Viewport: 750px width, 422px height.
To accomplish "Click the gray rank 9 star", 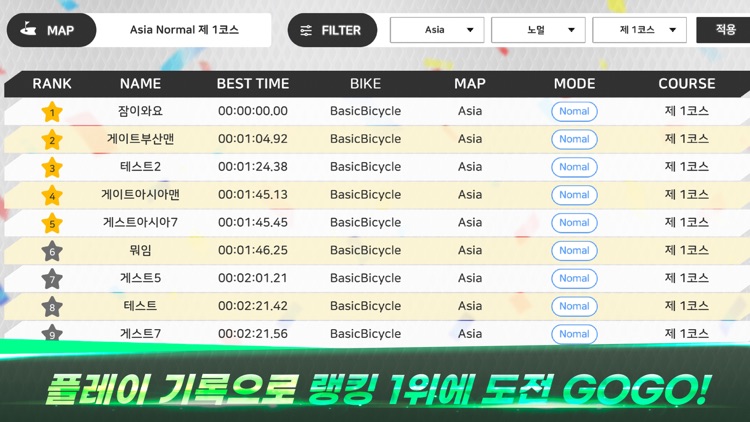I will click(x=52, y=333).
